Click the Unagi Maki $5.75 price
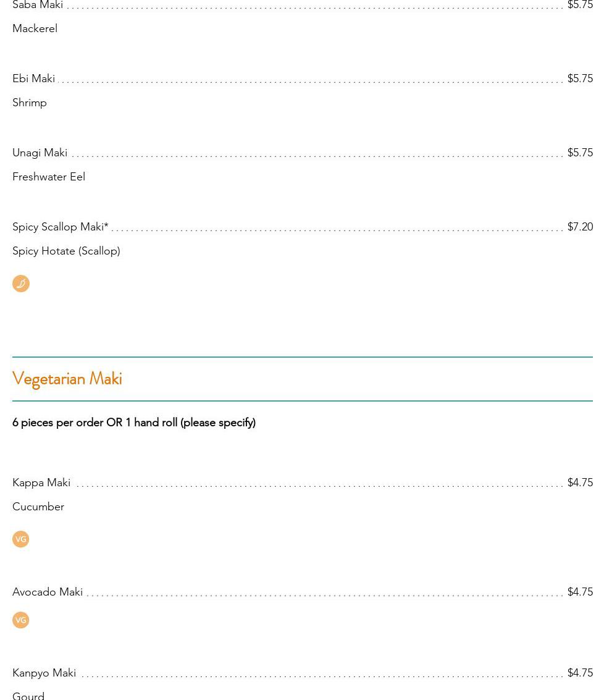 point(580,153)
